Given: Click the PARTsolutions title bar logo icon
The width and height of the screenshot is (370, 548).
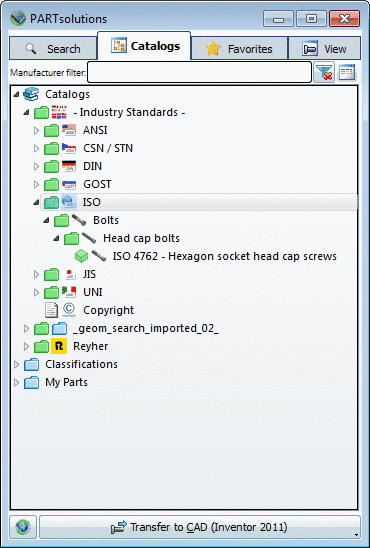Looking at the screenshot, I should tap(18, 18).
